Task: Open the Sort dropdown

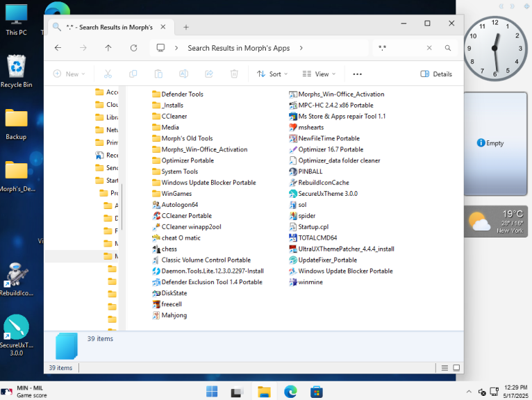Action: coord(272,74)
